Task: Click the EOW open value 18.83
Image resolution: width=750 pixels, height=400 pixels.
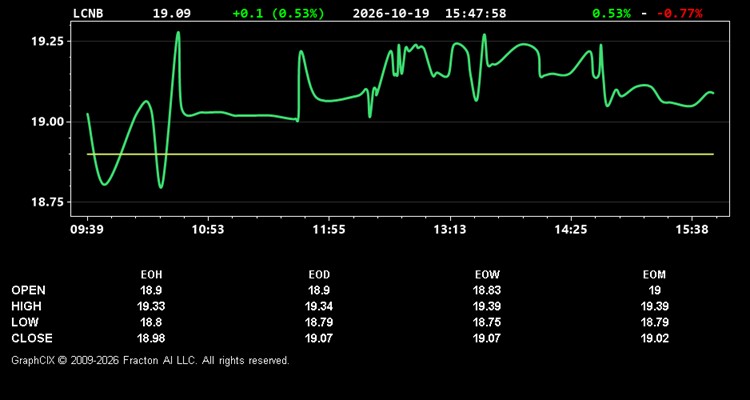Action: pyautogui.click(x=487, y=290)
